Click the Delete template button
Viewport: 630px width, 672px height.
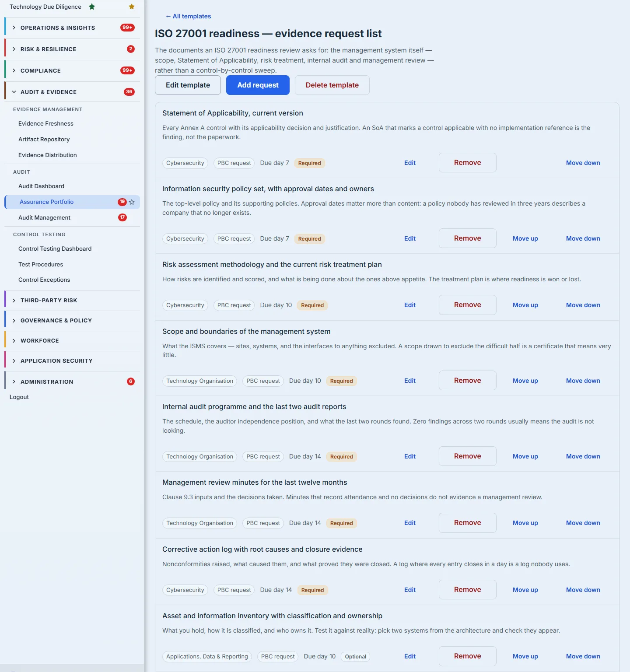332,85
